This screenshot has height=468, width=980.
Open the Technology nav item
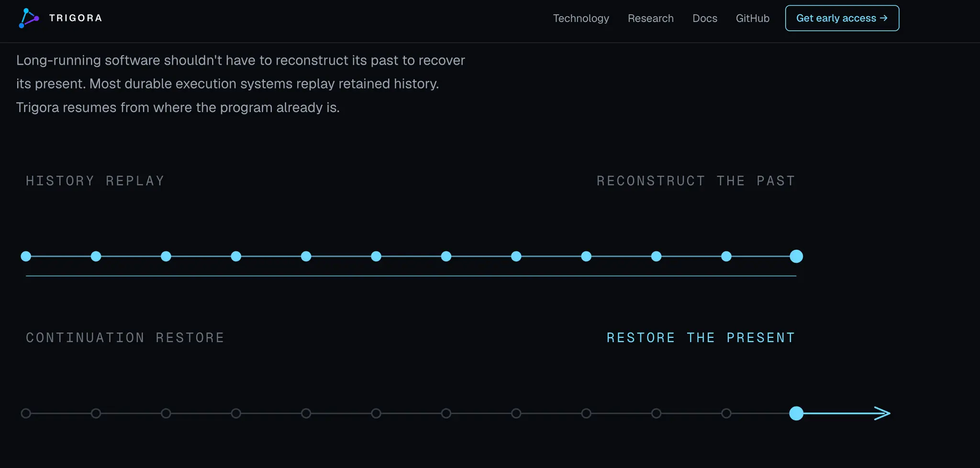581,18
